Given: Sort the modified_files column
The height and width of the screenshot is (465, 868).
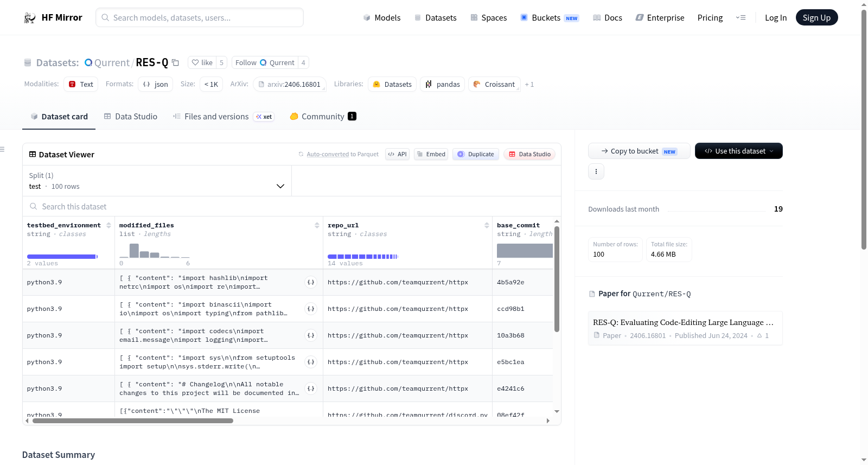Looking at the screenshot, I should (x=317, y=225).
